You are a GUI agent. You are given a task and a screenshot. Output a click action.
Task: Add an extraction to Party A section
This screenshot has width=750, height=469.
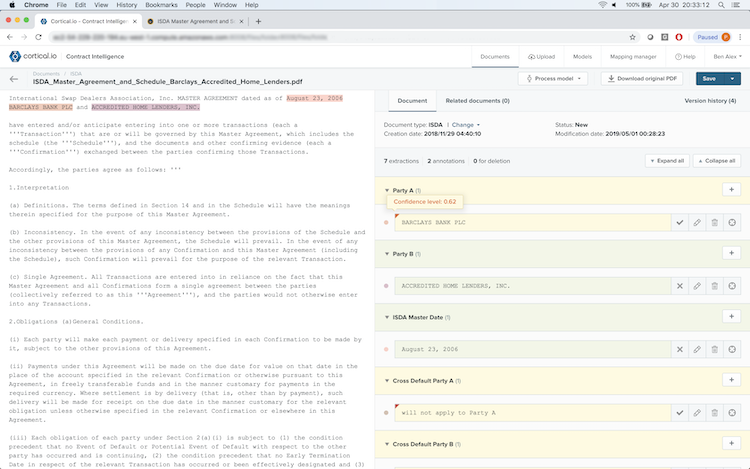731,190
